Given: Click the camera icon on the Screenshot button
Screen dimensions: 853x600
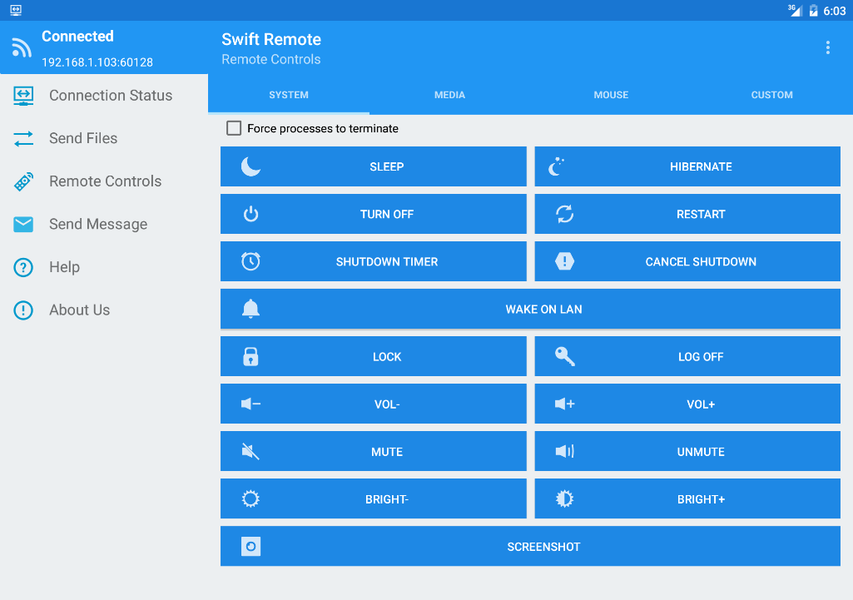Looking at the screenshot, I should point(250,546).
